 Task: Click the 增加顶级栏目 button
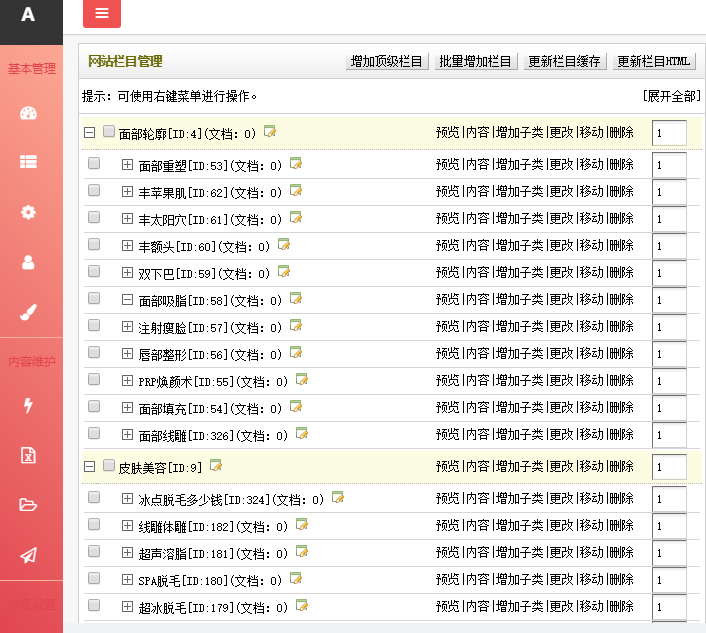pos(387,61)
